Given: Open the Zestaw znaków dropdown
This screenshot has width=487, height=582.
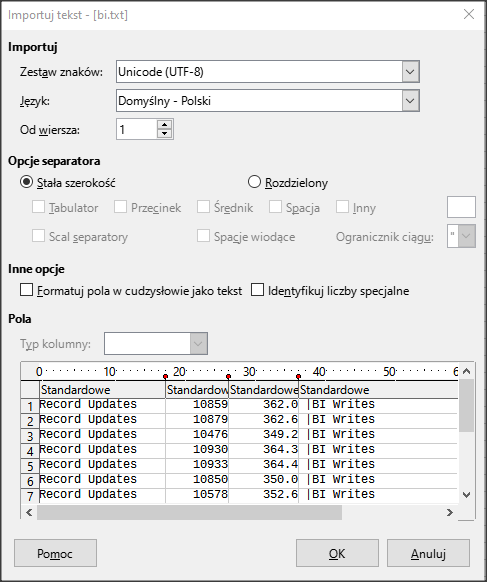Looking at the screenshot, I should [x=410, y=71].
